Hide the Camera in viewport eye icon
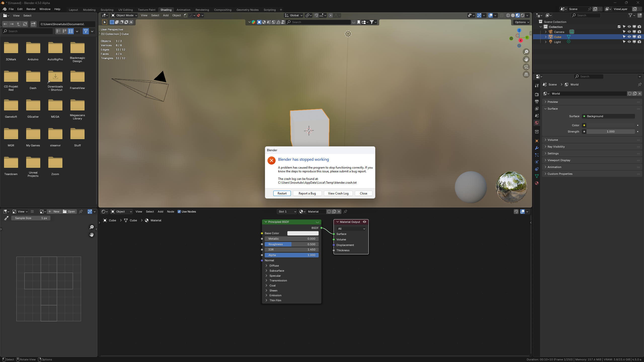 pyautogui.click(x=629, y=32)
